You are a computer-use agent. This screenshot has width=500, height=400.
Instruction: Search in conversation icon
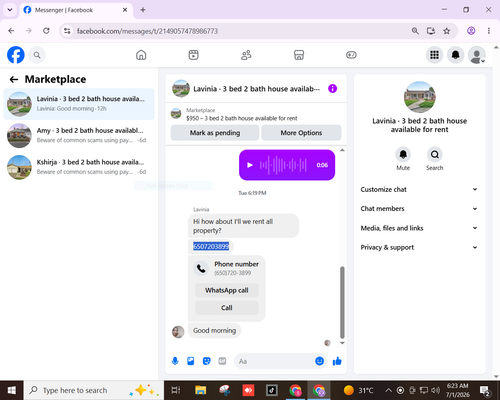pyautogui.click(x=435, y=154)
